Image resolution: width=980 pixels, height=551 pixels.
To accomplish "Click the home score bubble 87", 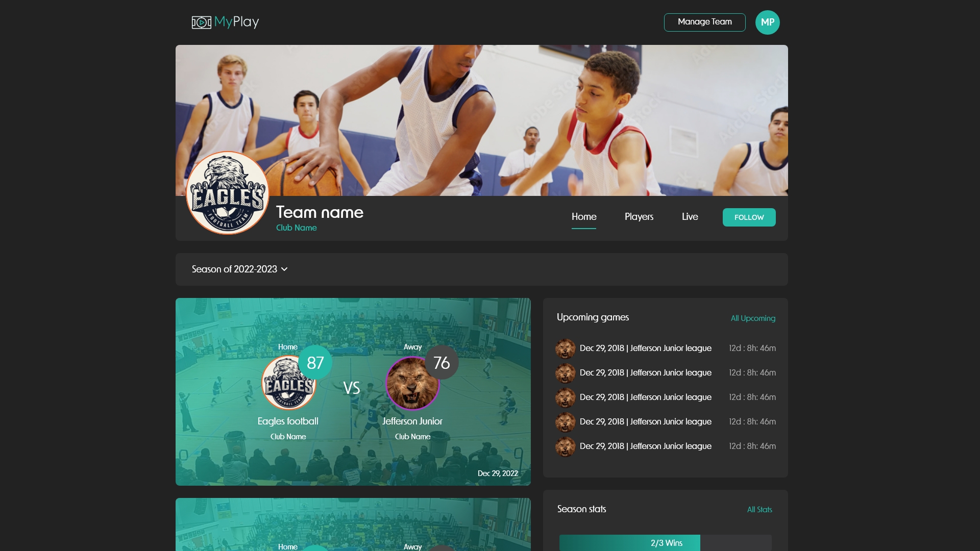I will tap(315, 363).
